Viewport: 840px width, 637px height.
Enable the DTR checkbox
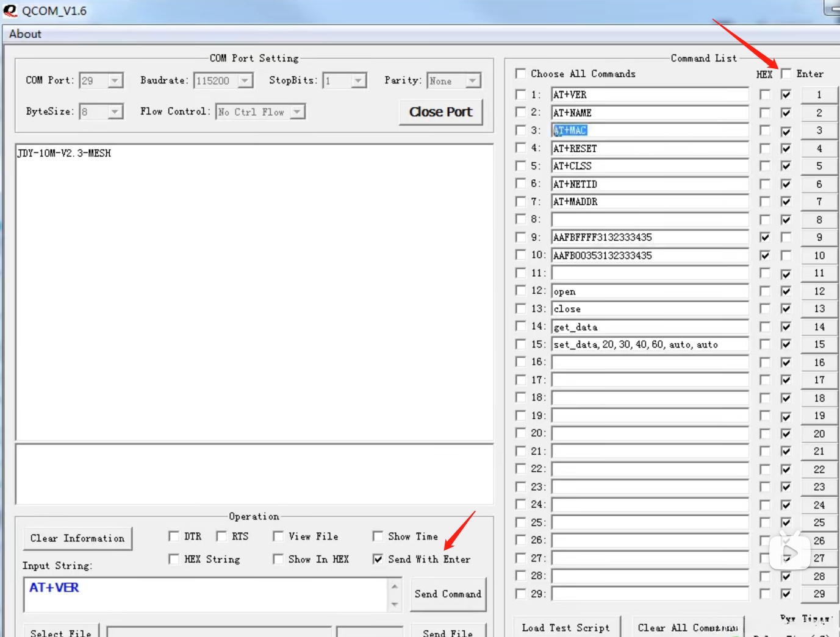point(174,536)
